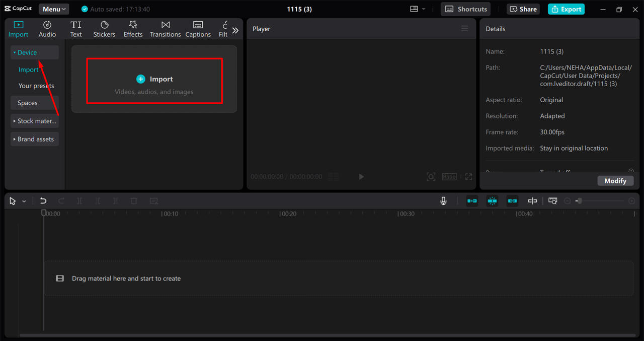
Task: Show more tabs with double chevron
Action: [x=235, y=30]
